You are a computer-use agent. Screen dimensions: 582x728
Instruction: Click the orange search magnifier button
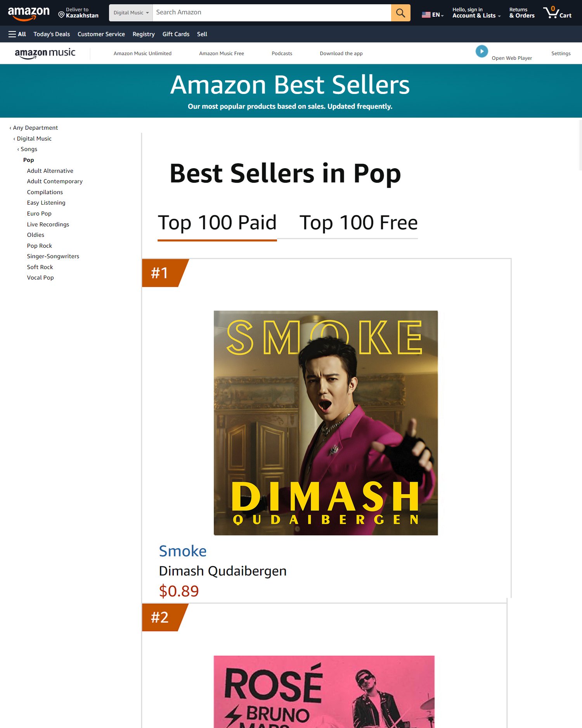400,13
